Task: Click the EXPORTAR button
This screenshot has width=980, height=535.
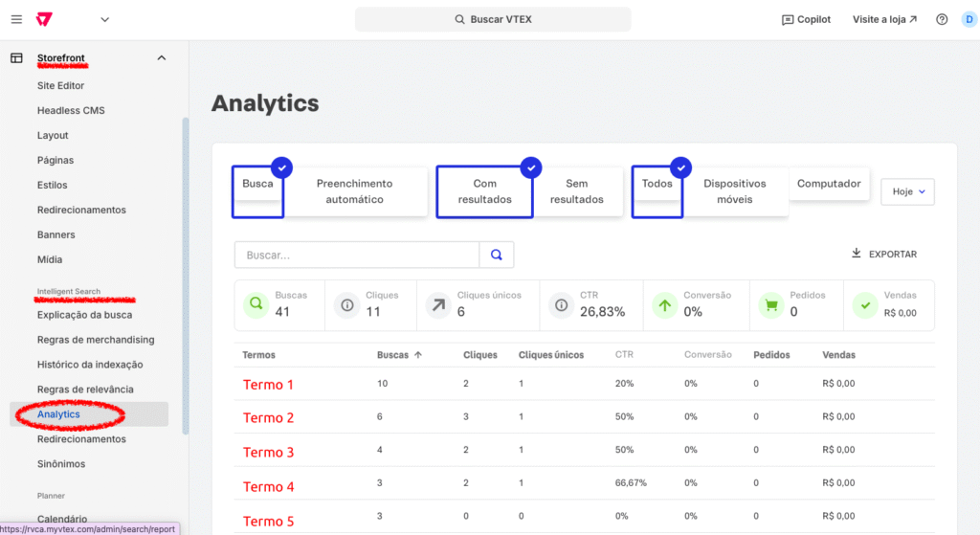Action: click(884, 255)
